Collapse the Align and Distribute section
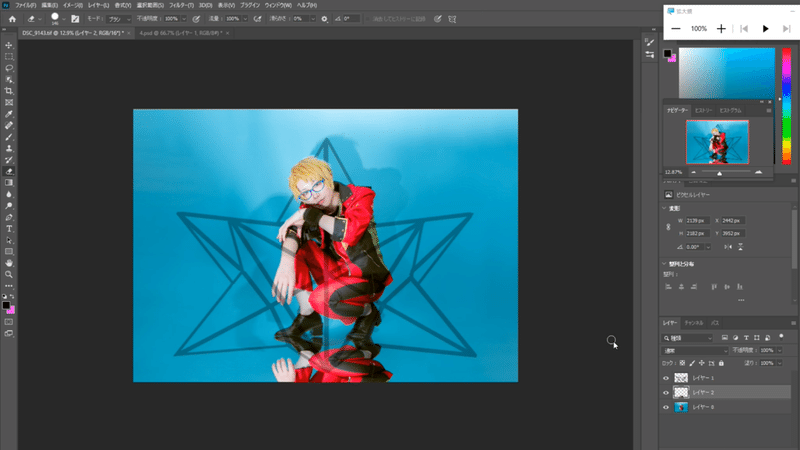 point(664,264)
